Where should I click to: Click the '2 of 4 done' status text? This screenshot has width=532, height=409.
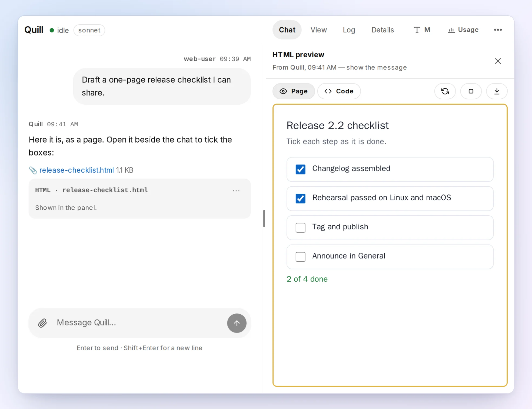pyautogui.click(x=307, y=279)
